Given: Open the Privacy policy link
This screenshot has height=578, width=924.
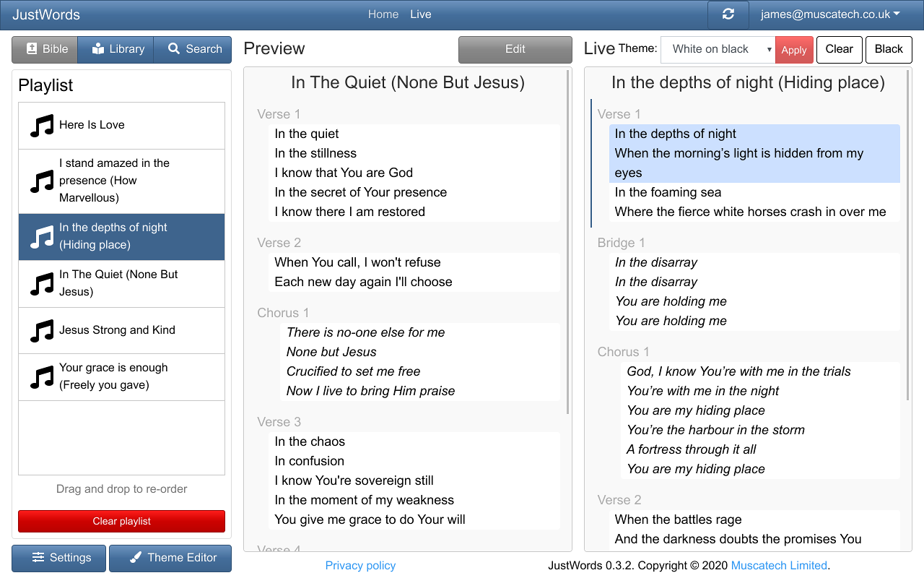Looking at the screenshot, I should (360, 565).
